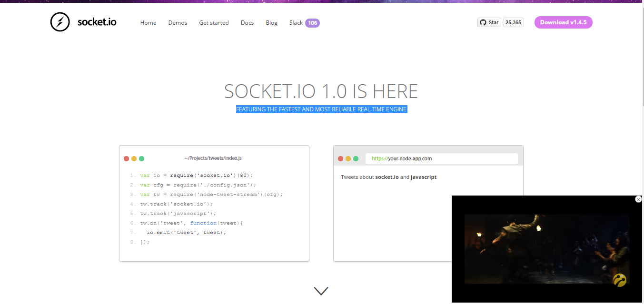
Task: Click code line 1 requiring socket.io
Action: pyautogui.click(x=196, y=175)
